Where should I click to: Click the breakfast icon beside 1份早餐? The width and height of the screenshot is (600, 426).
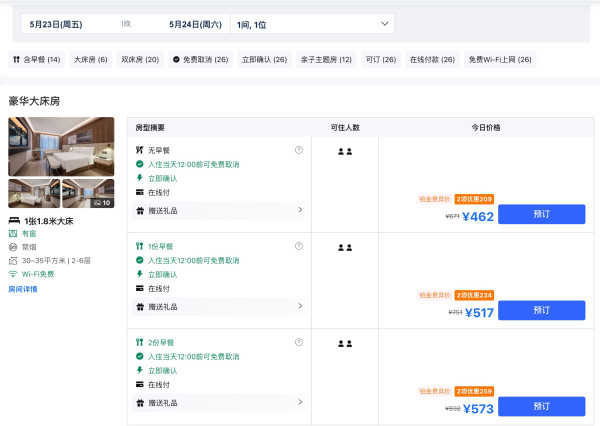coord(140,246)
